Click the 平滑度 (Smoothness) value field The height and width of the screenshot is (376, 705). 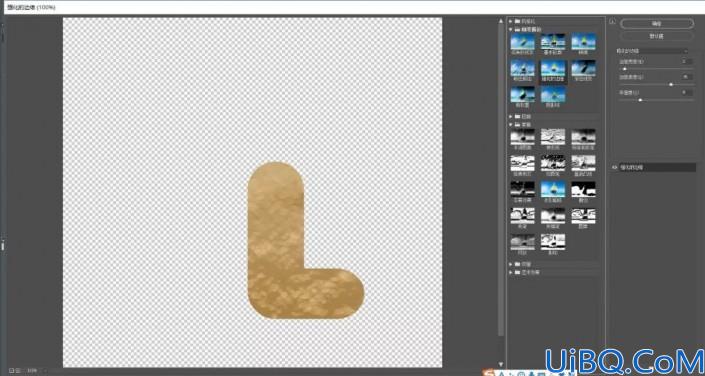(687, 92)
